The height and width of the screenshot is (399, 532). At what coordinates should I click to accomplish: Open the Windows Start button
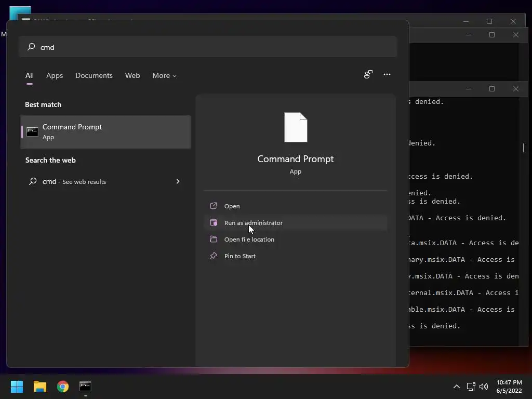coord(17,387)
